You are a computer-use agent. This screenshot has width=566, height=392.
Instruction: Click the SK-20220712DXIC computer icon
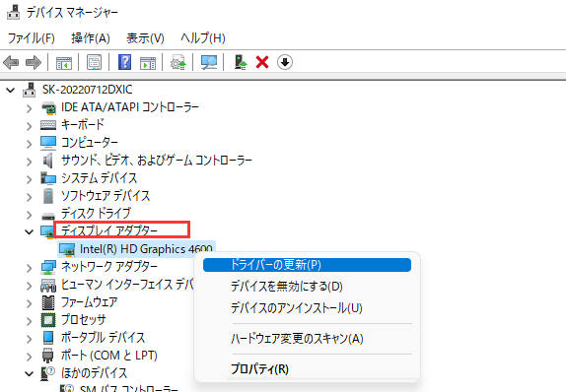coord(30,90)
